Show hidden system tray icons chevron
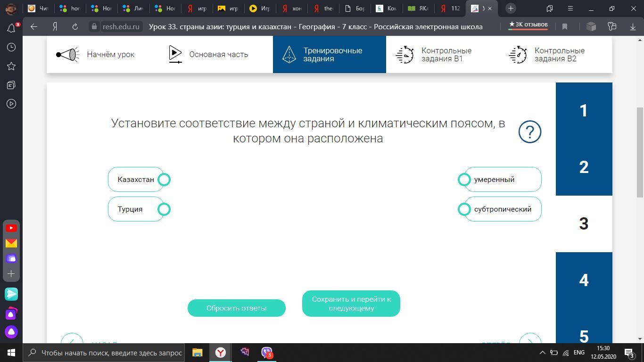 [542, 353]
